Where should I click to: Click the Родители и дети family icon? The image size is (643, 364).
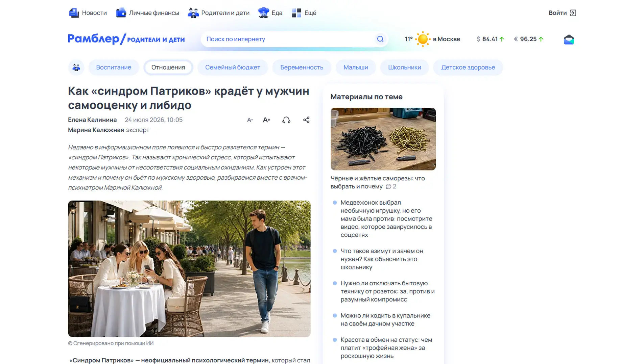tap(193, 13)
